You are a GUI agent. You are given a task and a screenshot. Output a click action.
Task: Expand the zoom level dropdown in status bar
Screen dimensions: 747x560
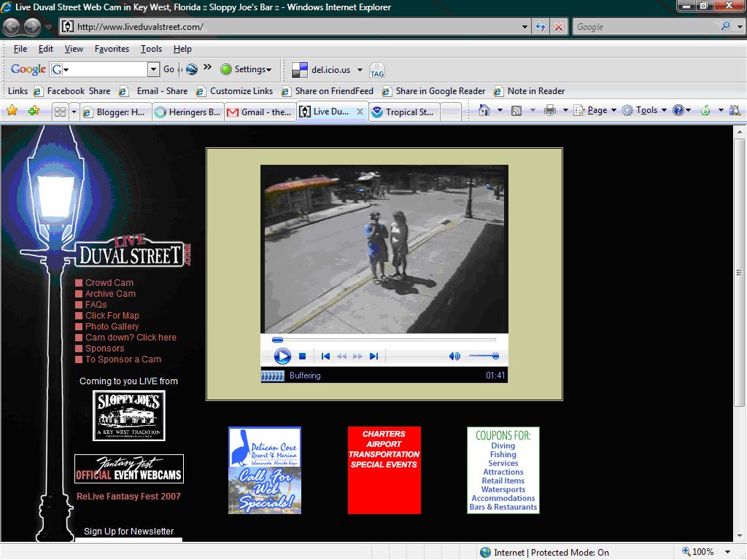[x=727, y=552]
